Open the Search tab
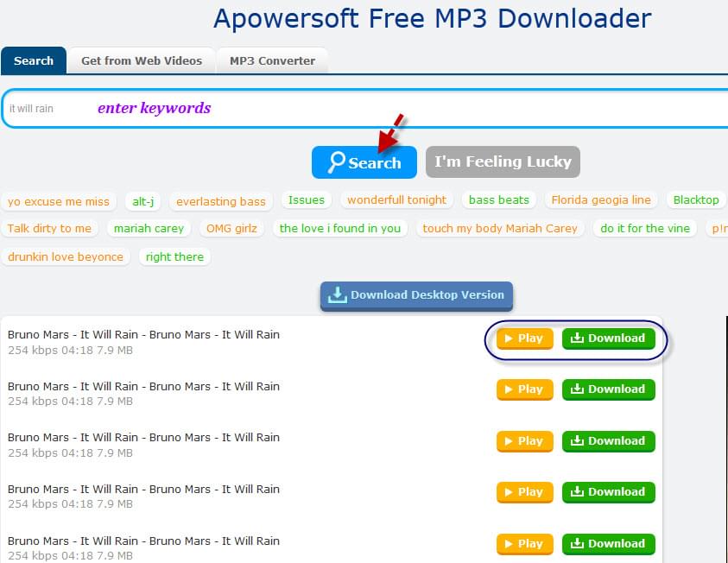The height and width of the screenshot is (563, 728). click(34, 60)
